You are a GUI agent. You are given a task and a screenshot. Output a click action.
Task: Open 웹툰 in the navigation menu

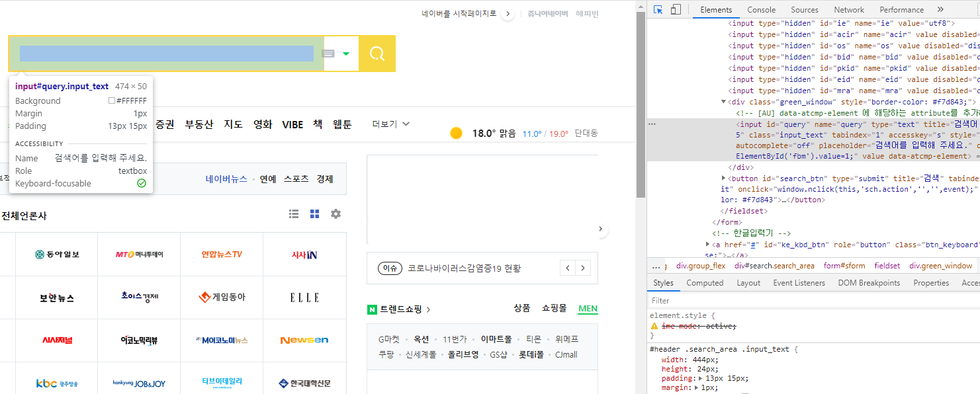pyautogui.click(x=342, y=124)
